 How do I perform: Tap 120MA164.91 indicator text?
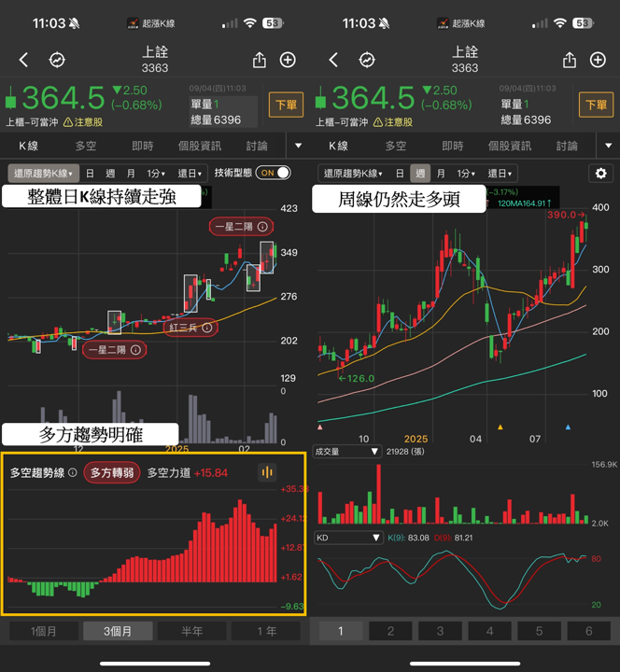524,203
